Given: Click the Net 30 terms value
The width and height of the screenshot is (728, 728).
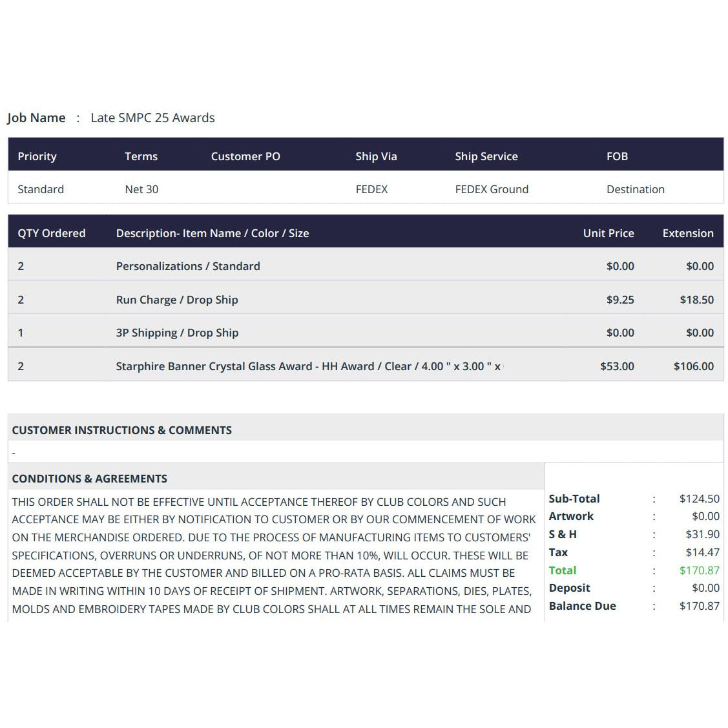Looking at the screenshot, I should click(141, 189).
